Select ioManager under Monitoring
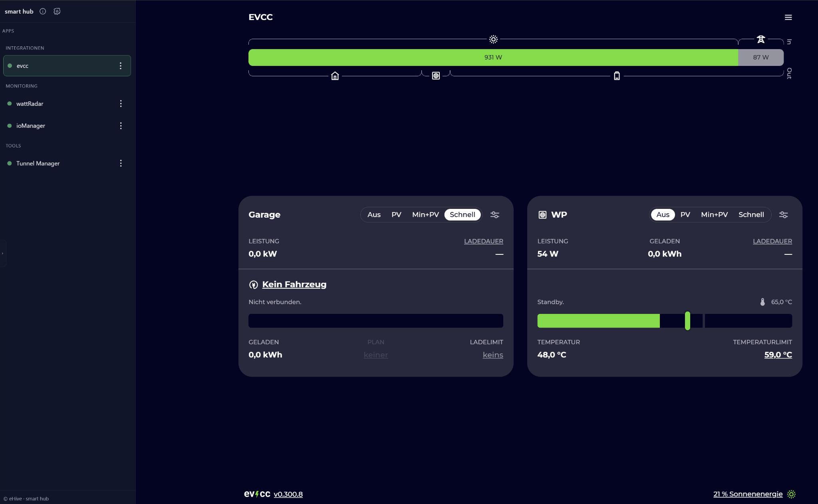818x504 pixels. tap(31, 125)
